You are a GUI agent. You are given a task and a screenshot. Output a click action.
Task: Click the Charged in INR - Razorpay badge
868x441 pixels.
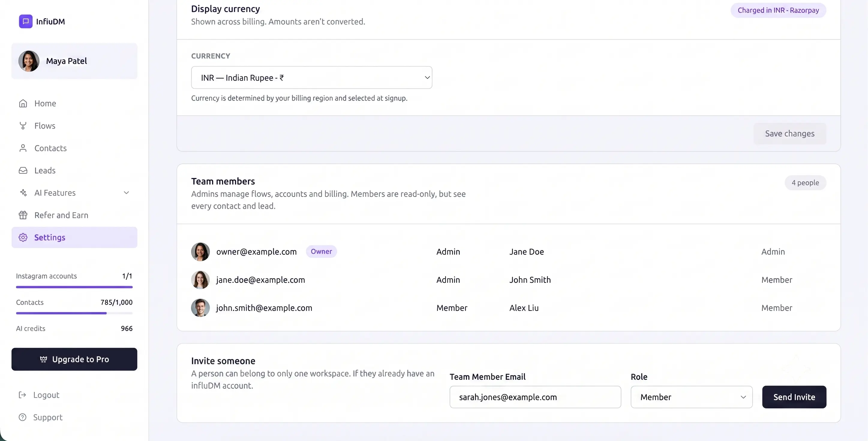coord(778,10)
